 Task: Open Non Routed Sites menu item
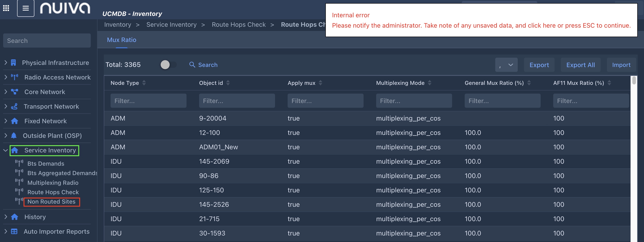point(51,202)
